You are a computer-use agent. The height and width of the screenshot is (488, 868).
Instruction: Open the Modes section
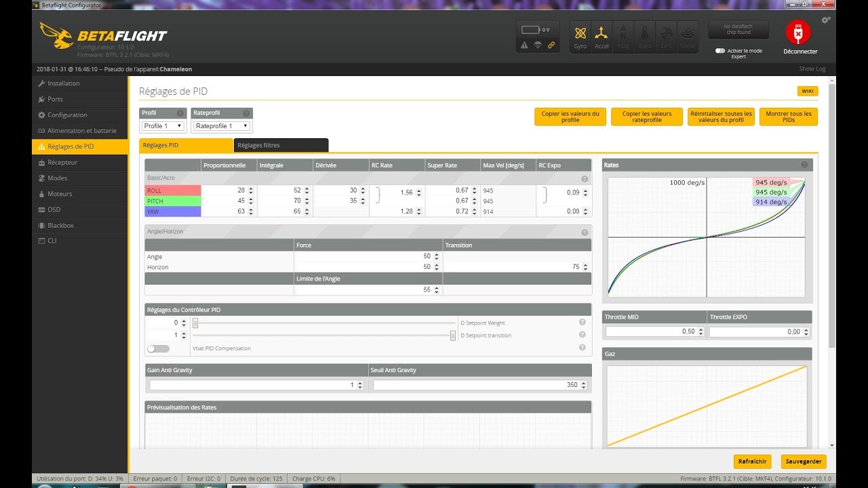79,178
